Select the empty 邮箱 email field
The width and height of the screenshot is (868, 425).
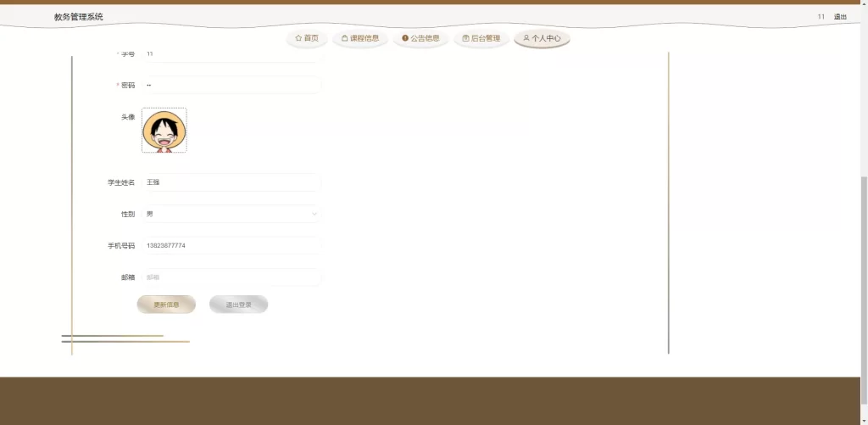(231, 277)
